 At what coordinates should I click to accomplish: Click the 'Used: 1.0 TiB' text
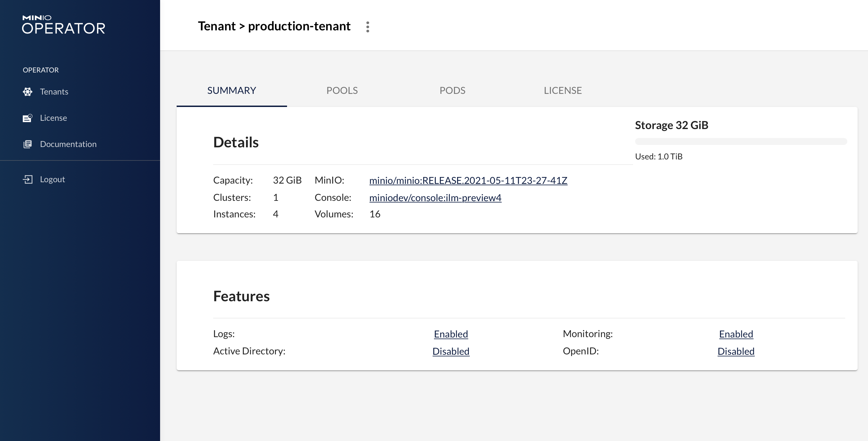[659, 156]
